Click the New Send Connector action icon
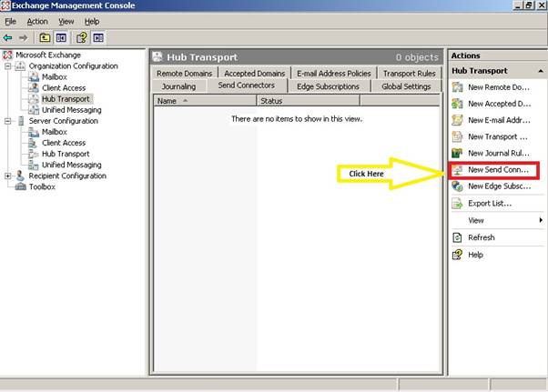This screenshot has height=392, width=548. [457, 170]
